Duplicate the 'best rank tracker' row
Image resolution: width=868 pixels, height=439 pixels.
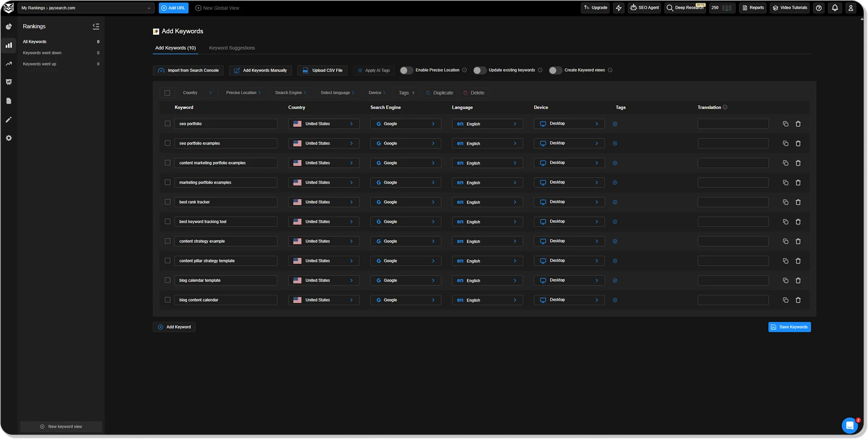tap(786, 202)
